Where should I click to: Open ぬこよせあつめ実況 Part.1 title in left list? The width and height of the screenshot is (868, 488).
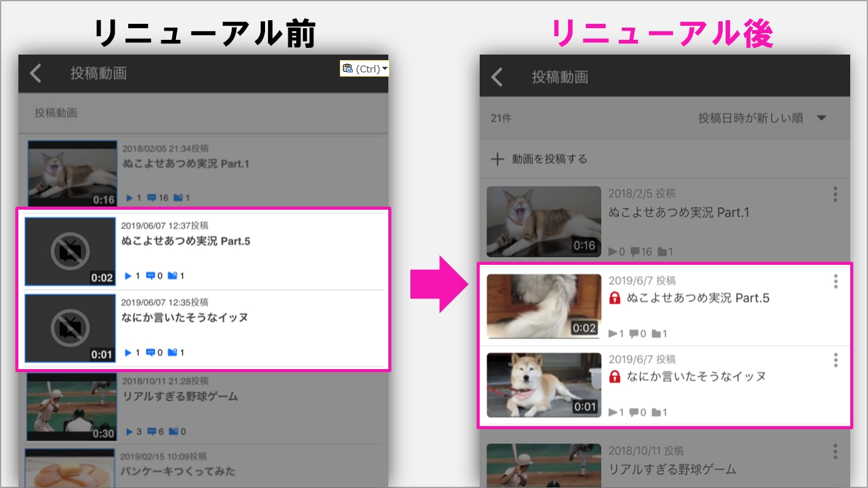[x=185, y=164]
